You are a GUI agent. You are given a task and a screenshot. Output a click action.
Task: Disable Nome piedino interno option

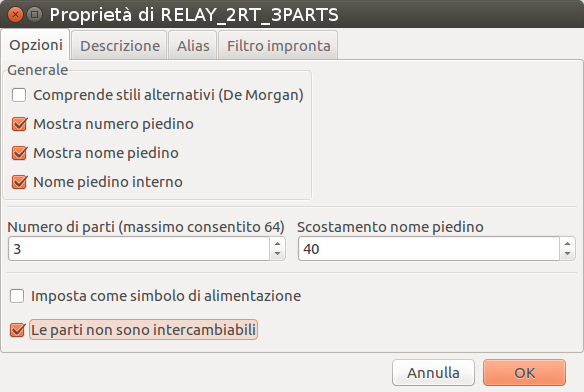click(19, 182)
